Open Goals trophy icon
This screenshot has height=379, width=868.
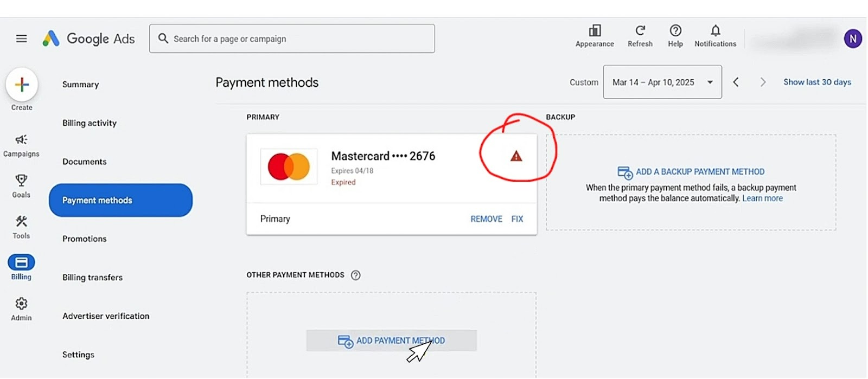[x=21, y=181]
